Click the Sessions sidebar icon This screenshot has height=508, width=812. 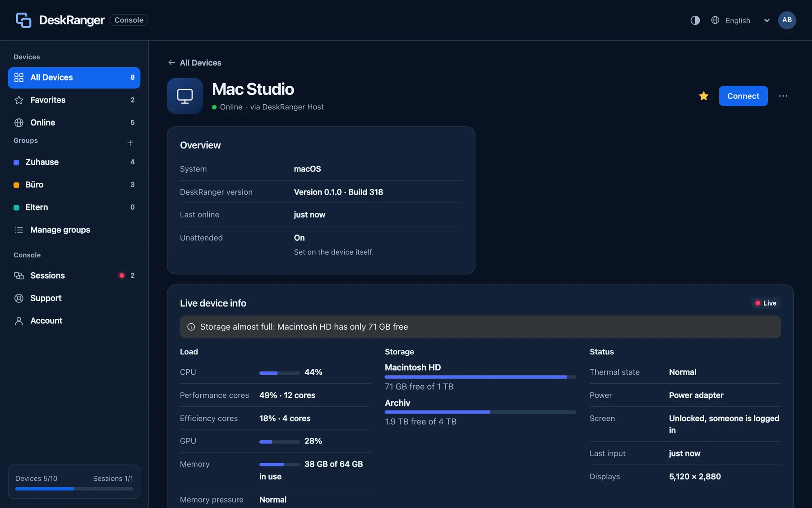[19, 275]
